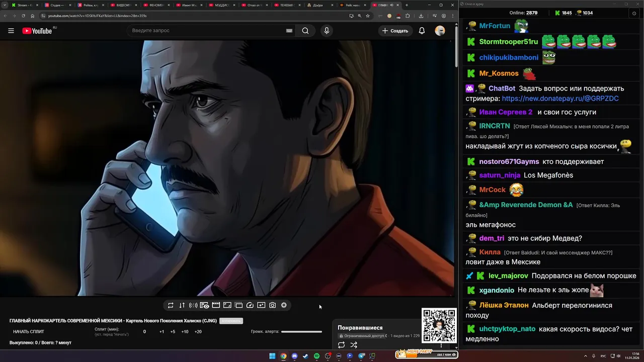
Task: Open the gear settings in player toolbar
Action: pyautogui.click(x=284, y=305)
